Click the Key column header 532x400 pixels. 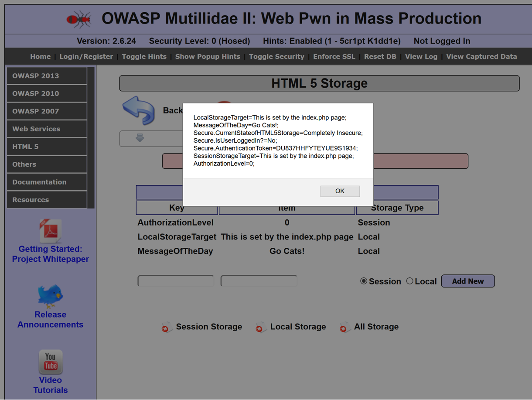click(177, 208)
